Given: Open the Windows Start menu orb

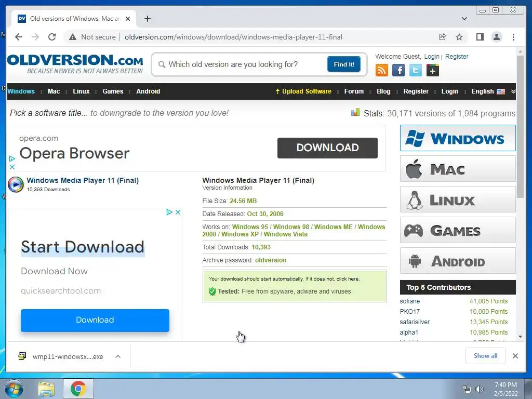Looking at the screenshot, I should click(14, 389).
